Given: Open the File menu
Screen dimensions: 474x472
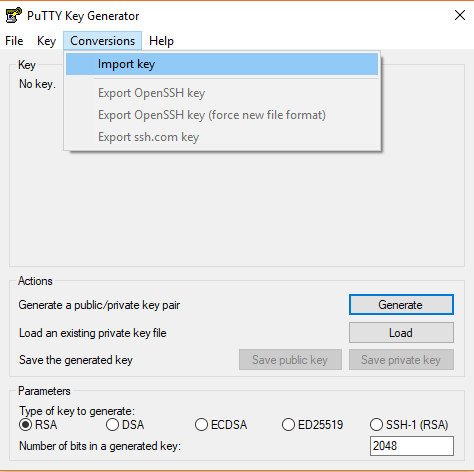Looking at the screenshot, I should pos(14,41).
